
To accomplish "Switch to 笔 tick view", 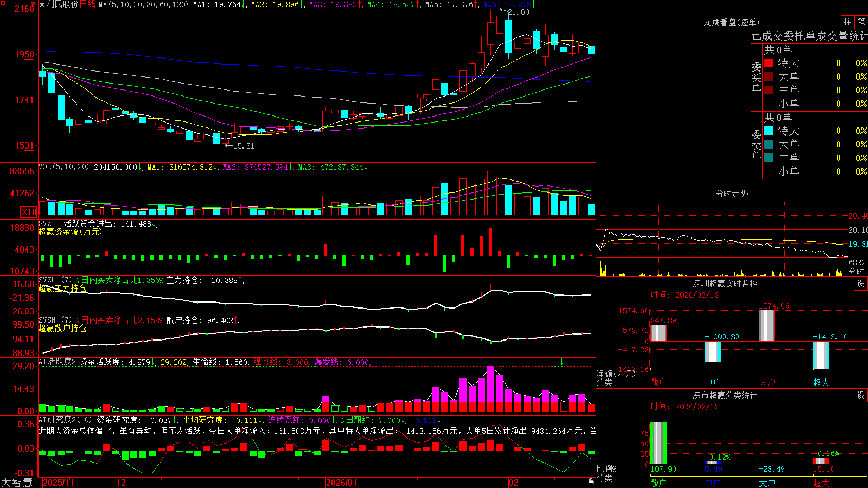I will tap(861, 22).
